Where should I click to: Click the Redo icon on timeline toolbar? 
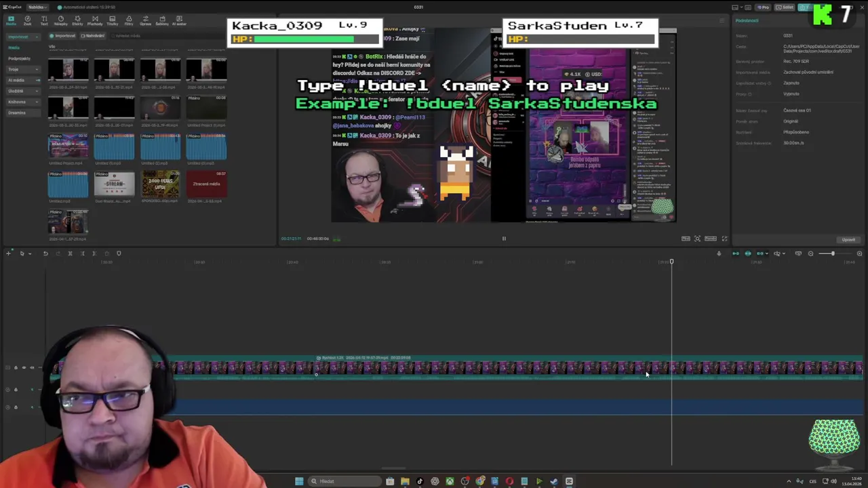[58, 253]
